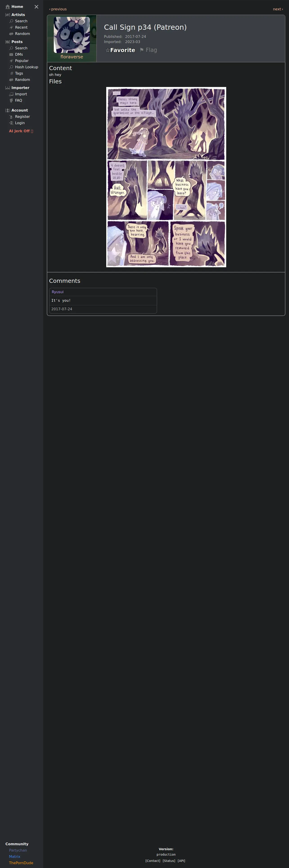This screenshot has height=868, width=289.
Task: Click the Home house icon
Action: (8, 7)
